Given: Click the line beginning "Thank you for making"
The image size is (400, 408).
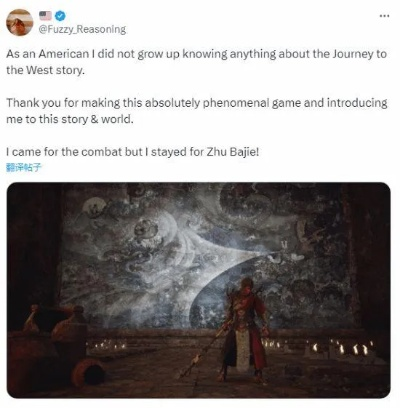Looking at the screenshot, I should tap(197, 103).
